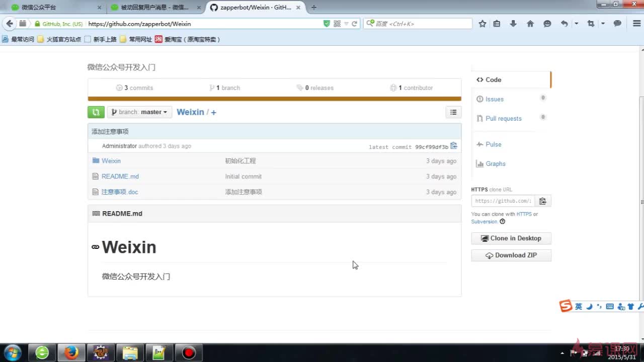Click the Weixin repository breadcrumb link
The height and width of the screenshot is (362, 644).
(x=190, y=112)
